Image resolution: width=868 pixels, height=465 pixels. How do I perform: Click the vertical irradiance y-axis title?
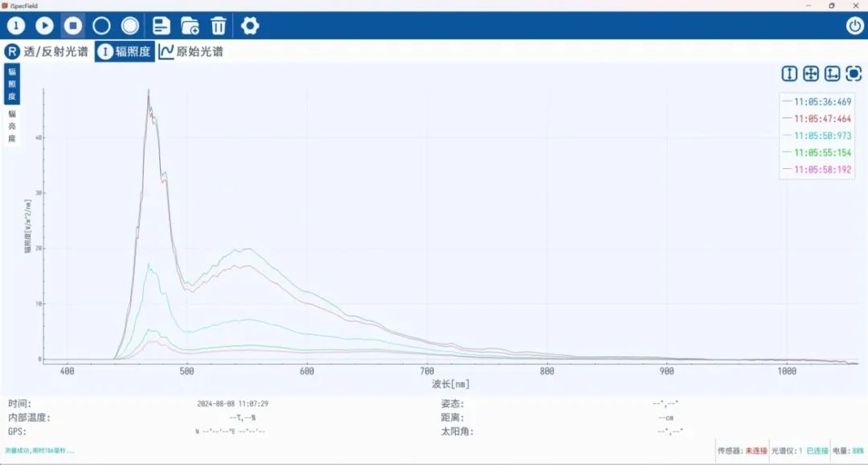[x=27, y=226]
